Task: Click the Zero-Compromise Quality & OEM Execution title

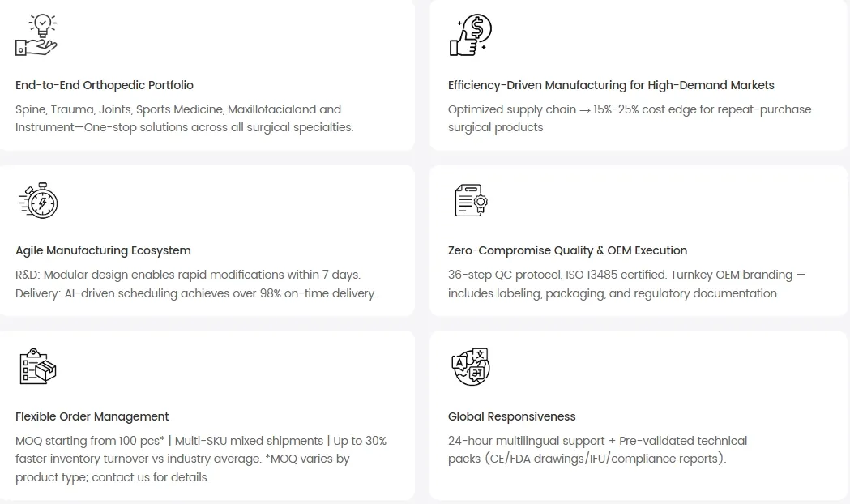Action: tap(567, 250)
